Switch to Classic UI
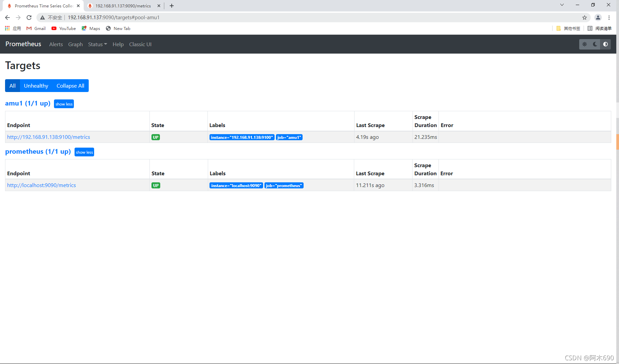This screenshot has height=364, width=619. click(140, 44)
